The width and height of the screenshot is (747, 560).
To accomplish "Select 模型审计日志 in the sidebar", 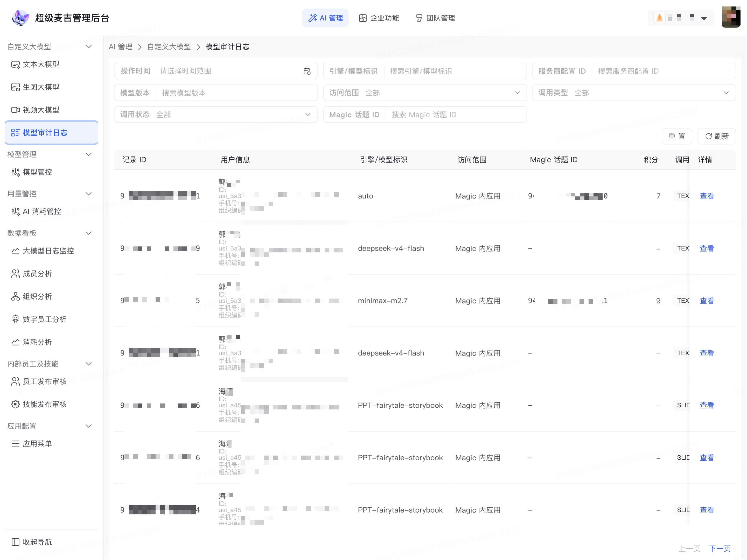I will click(51, 133).
